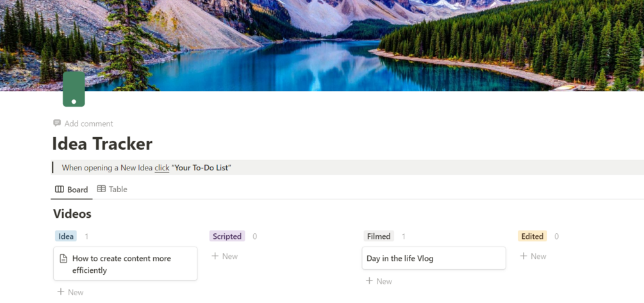
Task: Click the green phone page icon
Action: tap(74, 89)
